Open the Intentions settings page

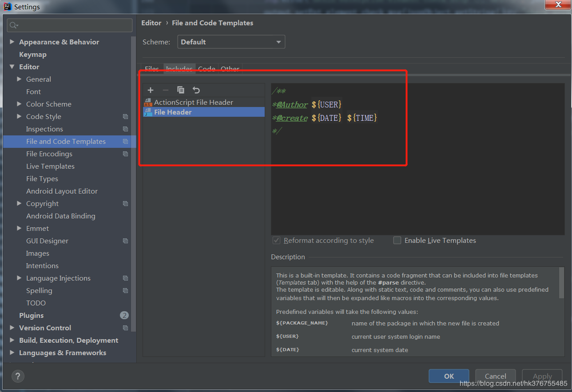pyautogui.click(x=42, y=266)
